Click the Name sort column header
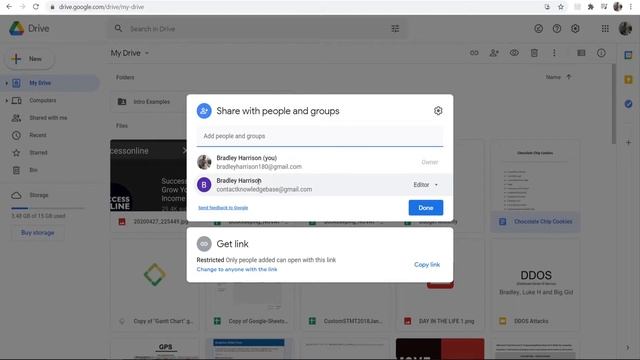 point(553,77)
